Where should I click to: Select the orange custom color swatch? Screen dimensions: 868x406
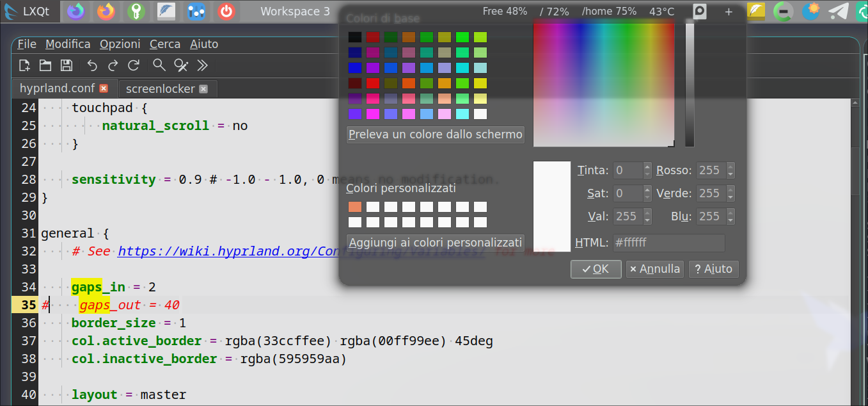(354, 206)
